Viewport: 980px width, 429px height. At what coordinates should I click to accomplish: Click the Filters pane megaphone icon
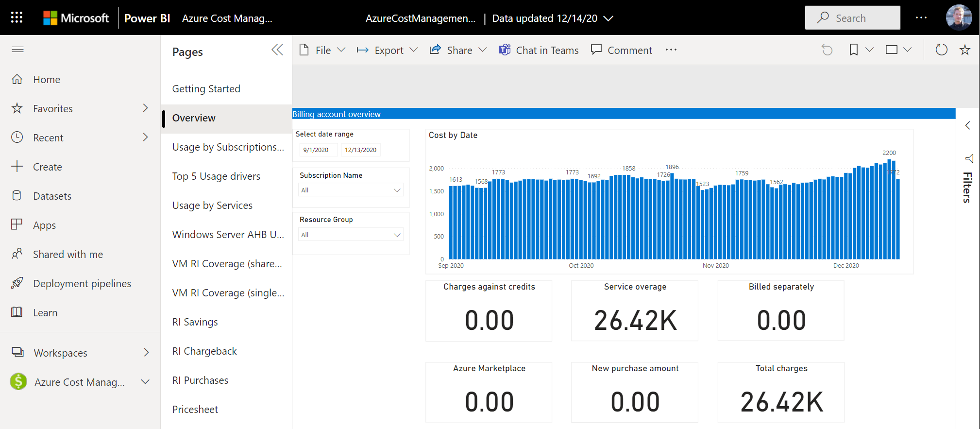pos(969,158)
